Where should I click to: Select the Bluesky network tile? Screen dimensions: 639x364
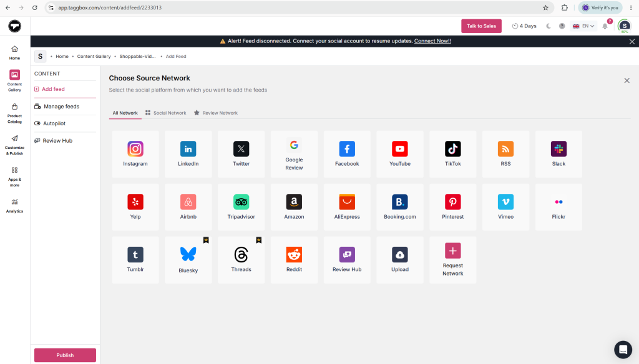pos(188,260)
